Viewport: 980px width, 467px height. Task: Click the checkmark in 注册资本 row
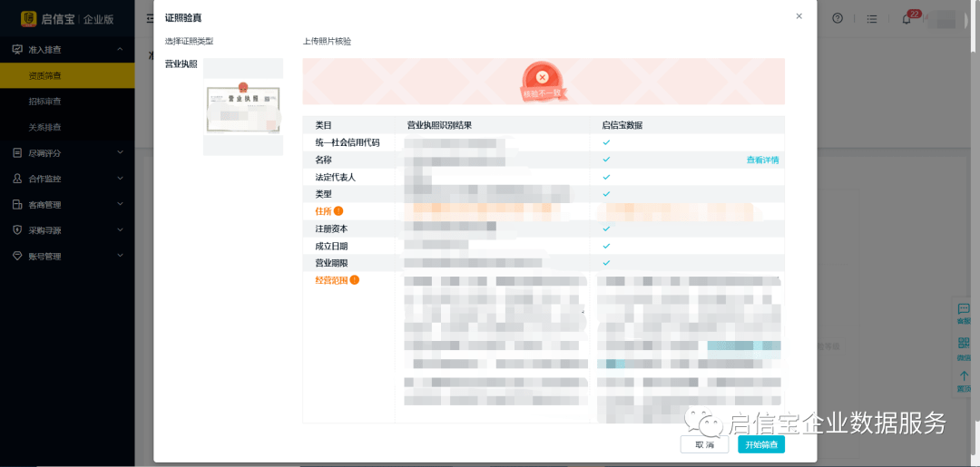point(606,229)
